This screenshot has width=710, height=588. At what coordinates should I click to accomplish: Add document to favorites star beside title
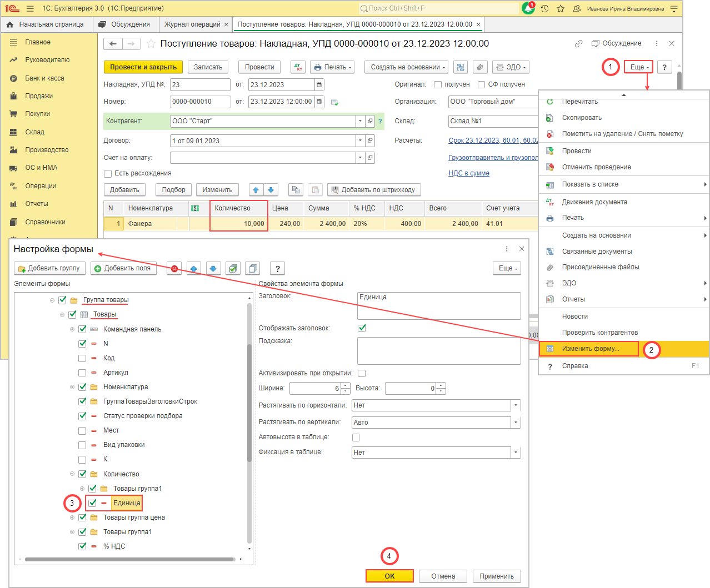(151, 43)
